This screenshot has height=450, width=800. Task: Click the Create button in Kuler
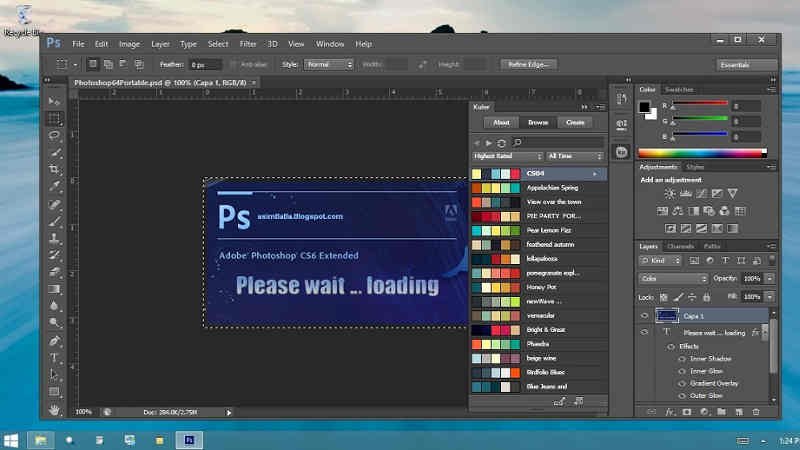coord(574,122)
